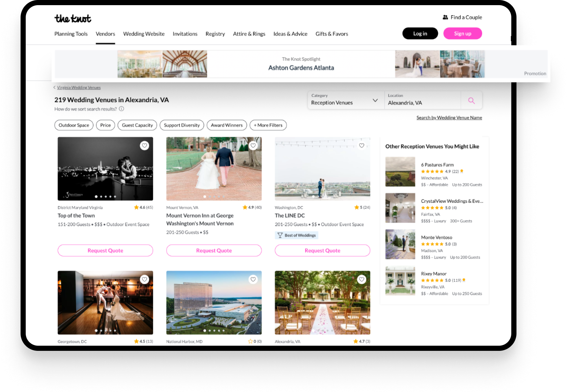Favorite the Georgetown, DC venue heart

point(144,279)
